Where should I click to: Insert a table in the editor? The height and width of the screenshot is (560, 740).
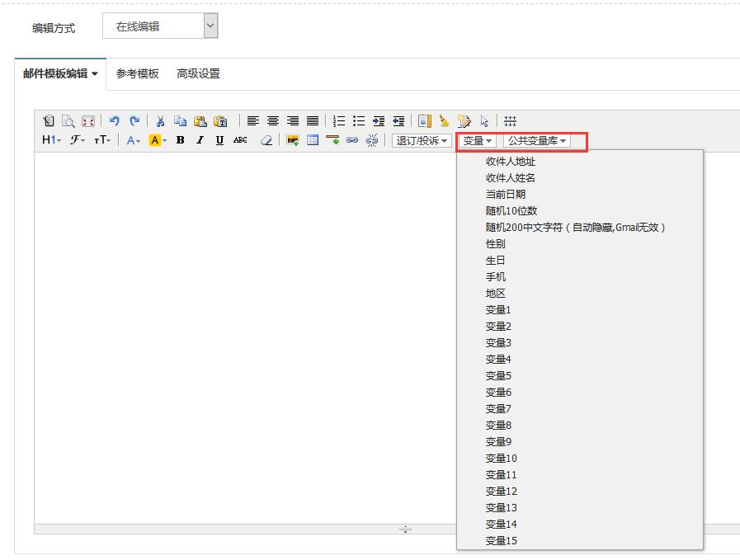point(313,140)
